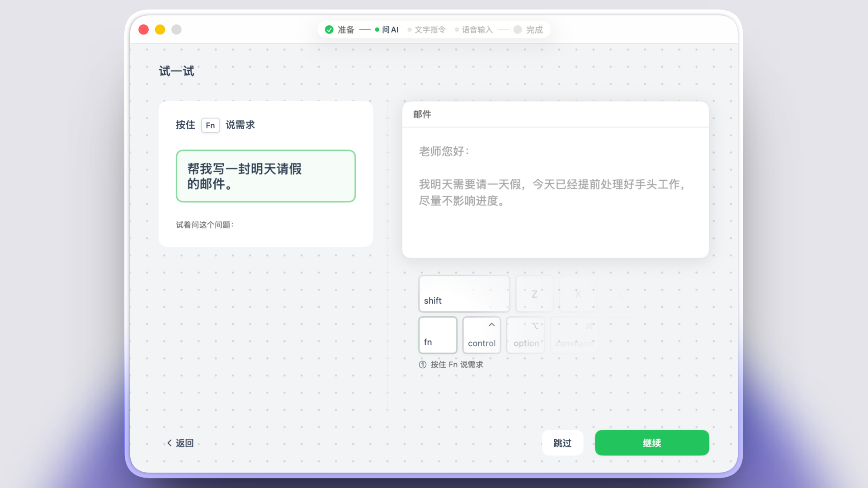Click the fn key on virtual keyboard
868x488 pixels.
(438, 335)
